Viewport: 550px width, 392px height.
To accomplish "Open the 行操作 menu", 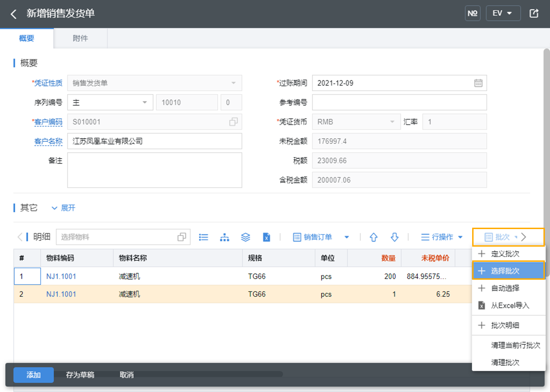I will tap(442, 237).
